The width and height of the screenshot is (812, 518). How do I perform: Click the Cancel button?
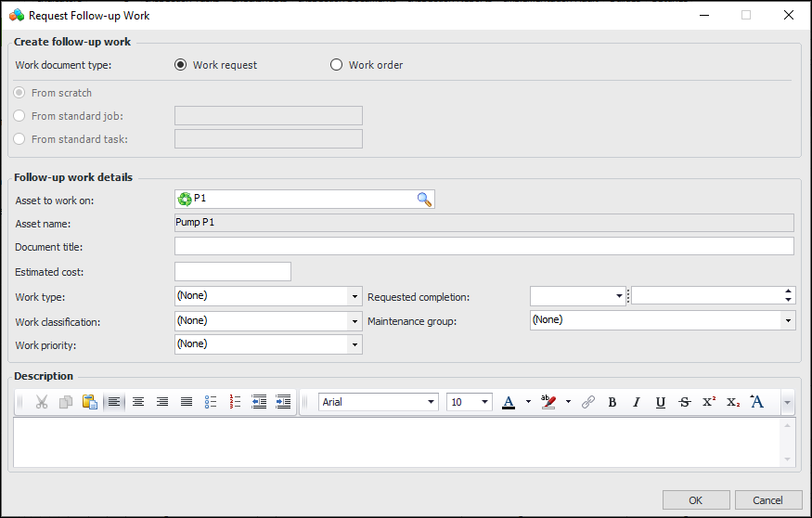tap(768, 500)
